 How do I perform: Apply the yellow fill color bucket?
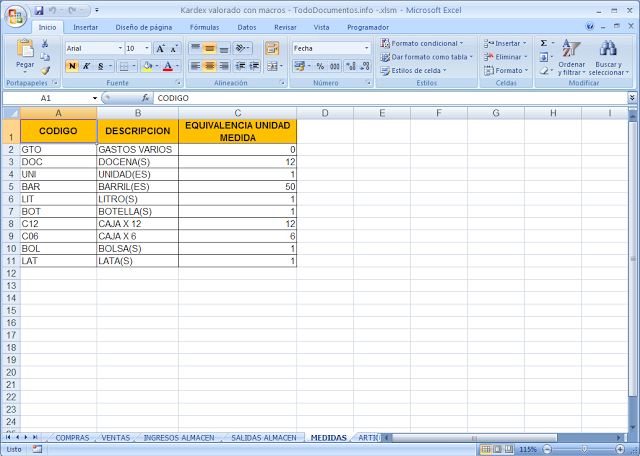coord(147,66)
